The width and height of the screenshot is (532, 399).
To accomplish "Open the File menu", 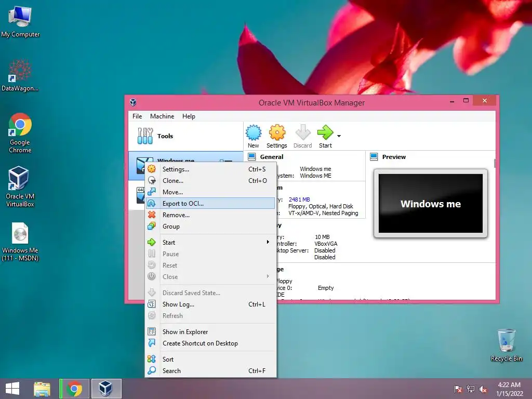I will tap(137, 116).
